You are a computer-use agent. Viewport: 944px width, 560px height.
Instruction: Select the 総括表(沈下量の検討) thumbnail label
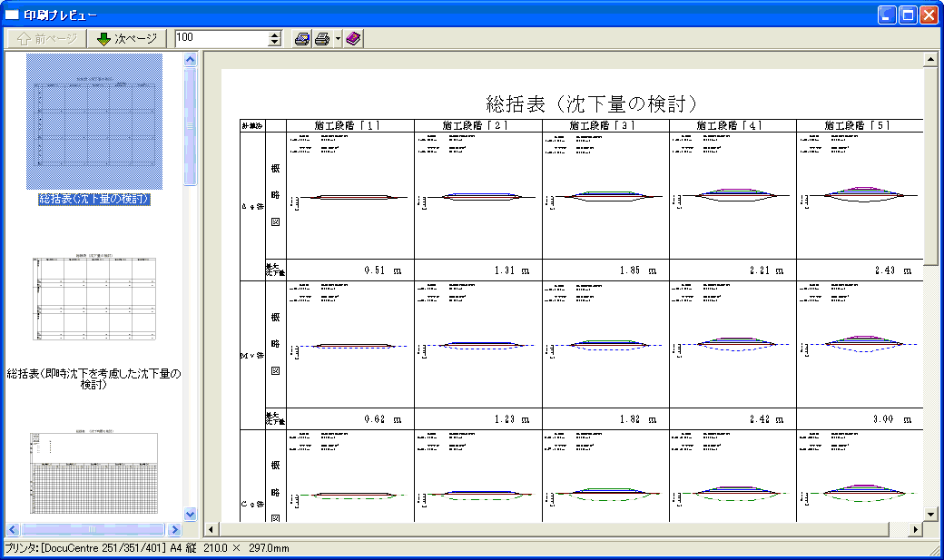click(93, 199)
